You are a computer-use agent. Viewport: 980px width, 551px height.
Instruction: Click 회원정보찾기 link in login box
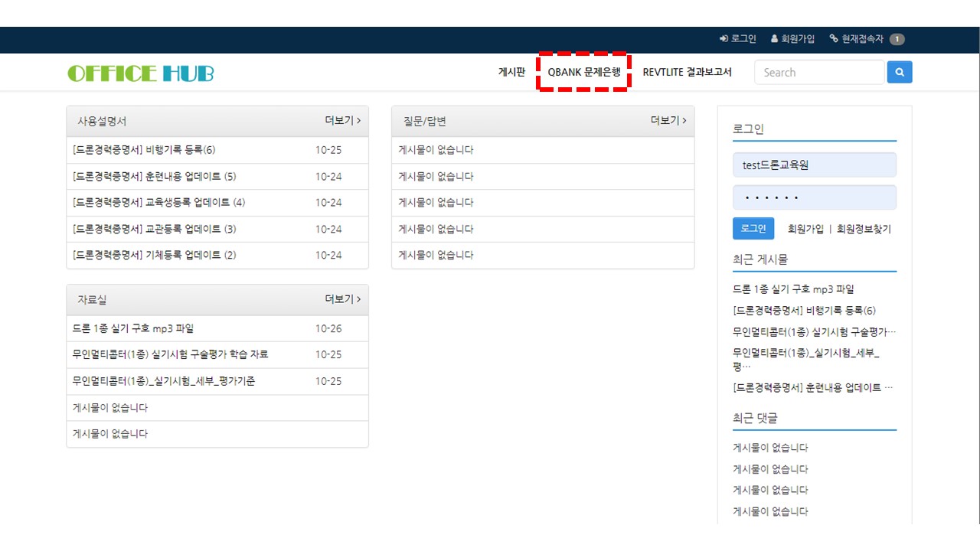tap(864, 229)
